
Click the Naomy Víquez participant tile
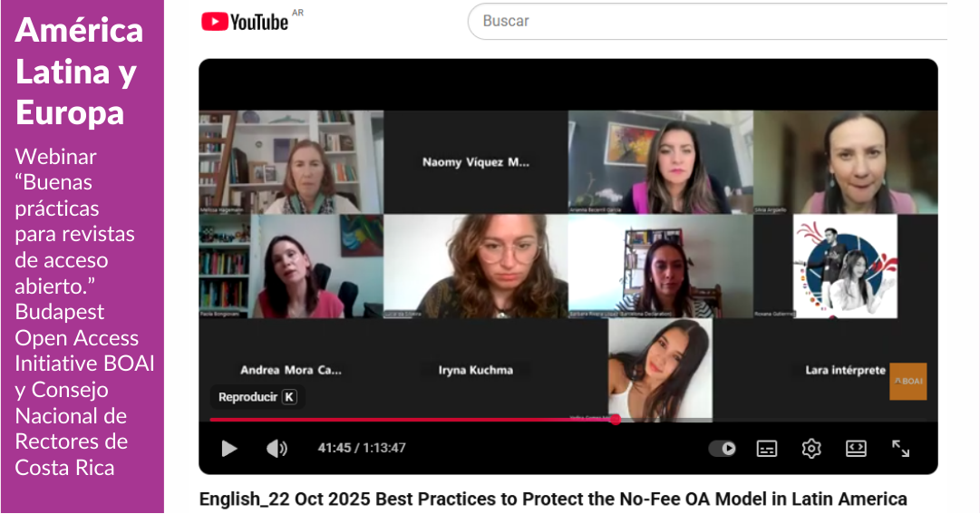[x=476, y=162]
